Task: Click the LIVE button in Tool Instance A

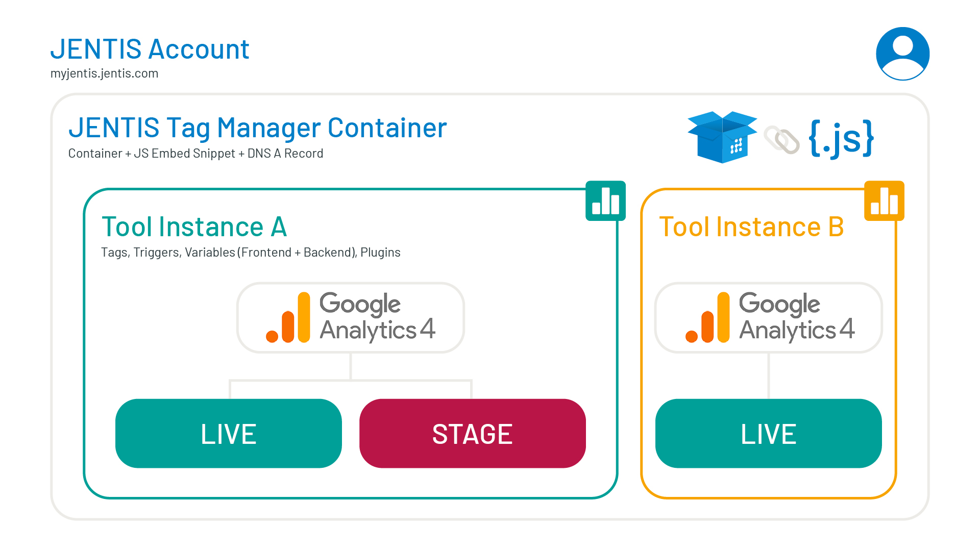Action: (229, 433)
